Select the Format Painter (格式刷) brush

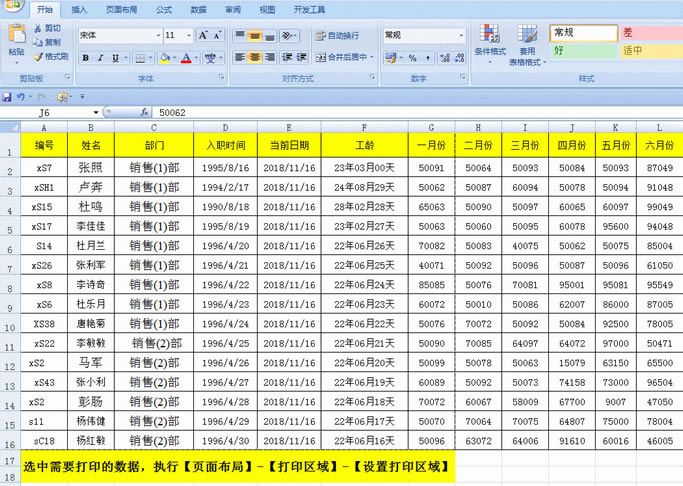[38, 57]
